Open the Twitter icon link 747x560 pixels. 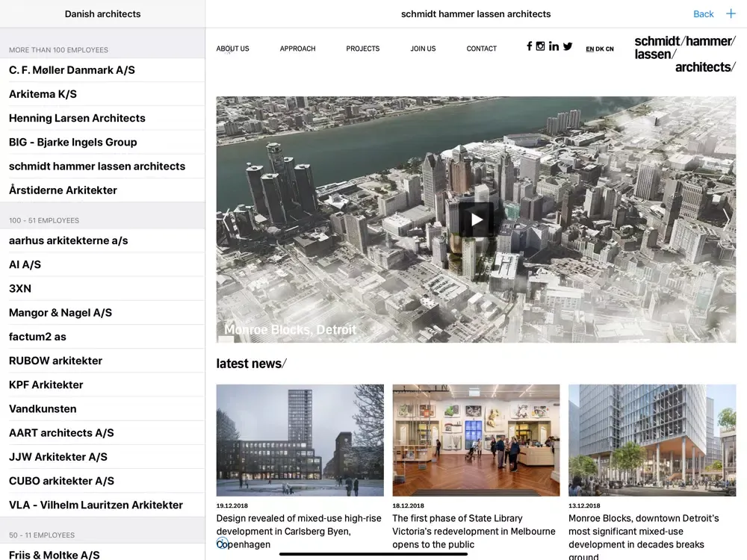(x=568, y=46)
